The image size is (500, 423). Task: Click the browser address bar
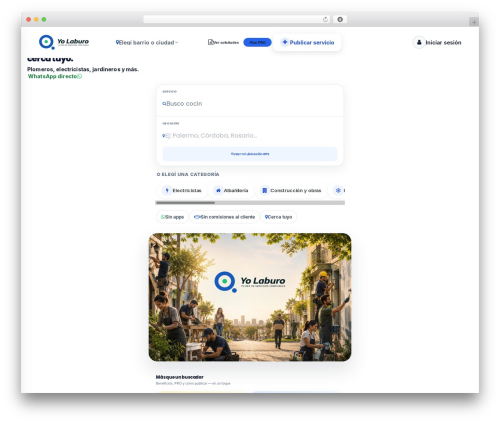(x=237, y=19)
